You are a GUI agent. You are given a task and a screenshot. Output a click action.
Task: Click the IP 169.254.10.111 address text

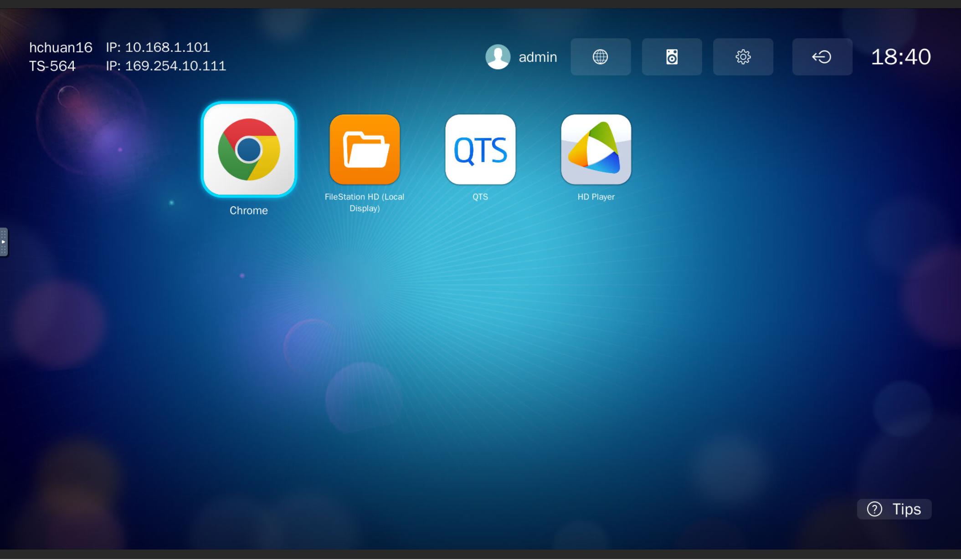point(166,66)
